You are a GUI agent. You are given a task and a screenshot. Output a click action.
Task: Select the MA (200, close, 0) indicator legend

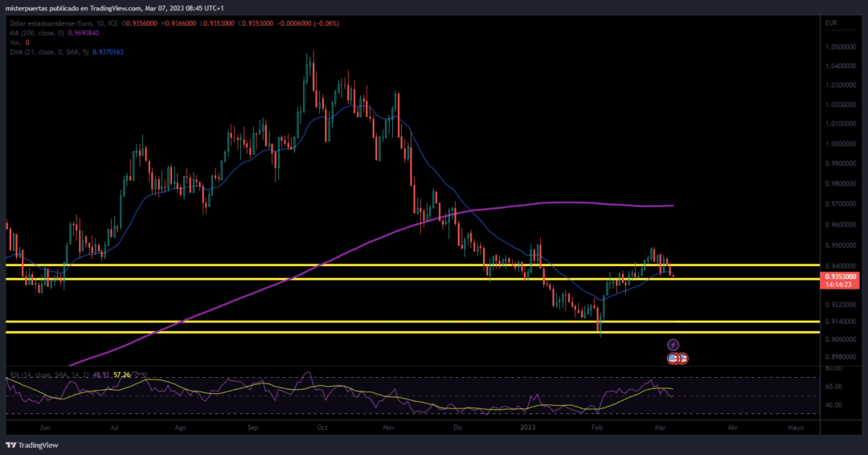pos(37,33)
